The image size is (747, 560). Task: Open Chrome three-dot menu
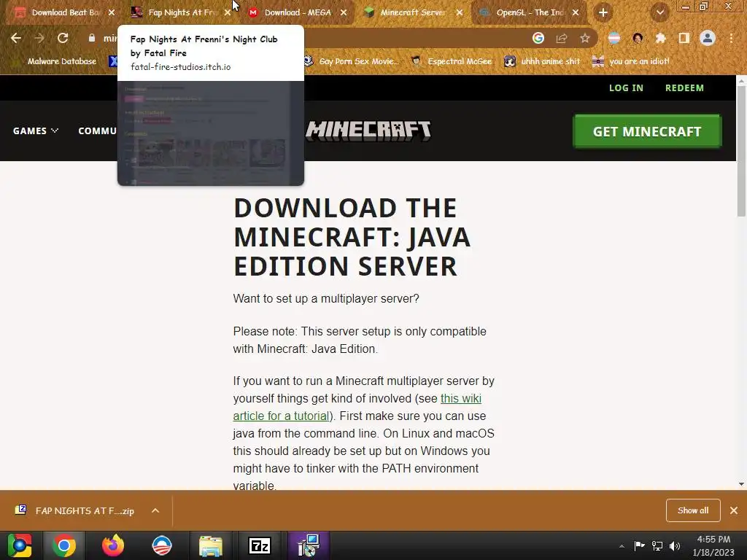731,38
